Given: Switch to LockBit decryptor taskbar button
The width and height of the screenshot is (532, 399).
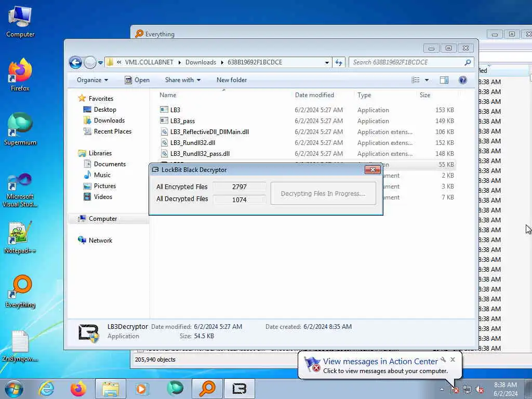Looking at the screenshot, I should 240,389.
